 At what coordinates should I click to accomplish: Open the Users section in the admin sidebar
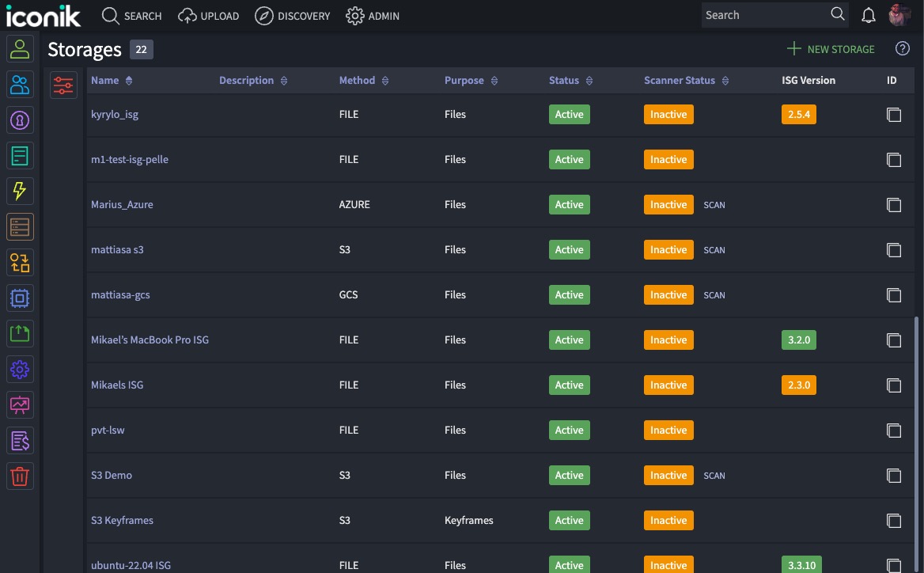20,49
